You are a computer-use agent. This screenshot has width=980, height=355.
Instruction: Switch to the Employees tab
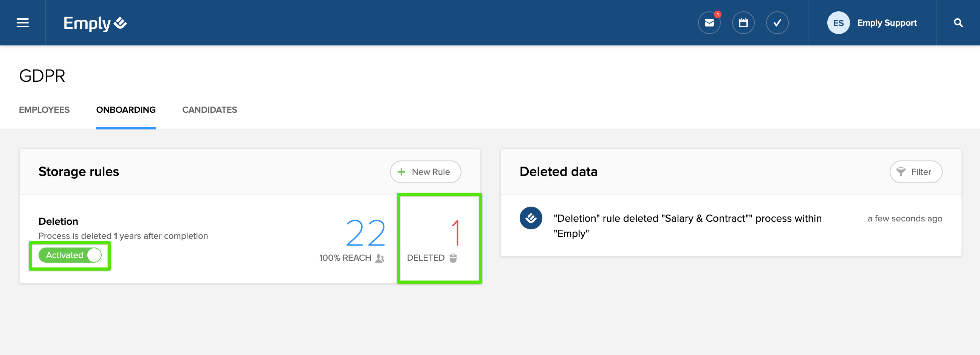44,110
